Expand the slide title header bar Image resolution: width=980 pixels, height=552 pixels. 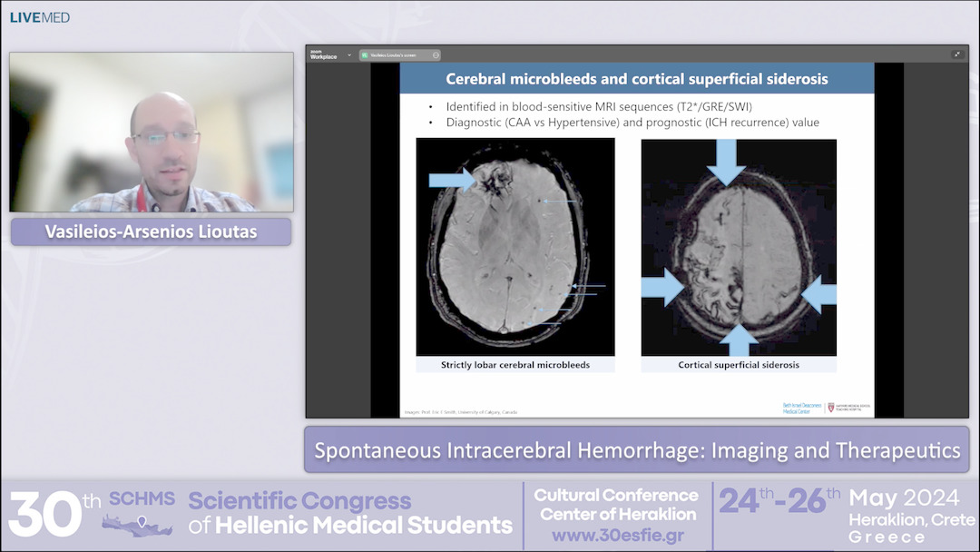coord(635,79)
